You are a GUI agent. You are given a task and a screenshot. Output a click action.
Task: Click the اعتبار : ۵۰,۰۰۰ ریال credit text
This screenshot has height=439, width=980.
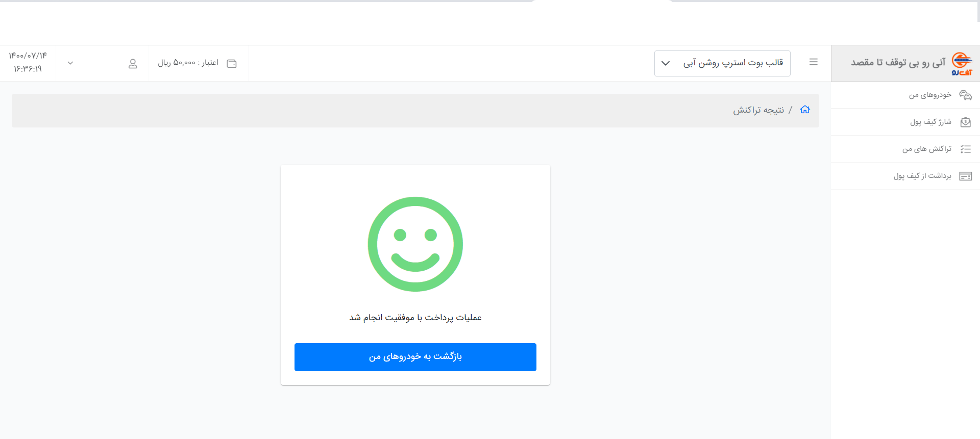188,63
